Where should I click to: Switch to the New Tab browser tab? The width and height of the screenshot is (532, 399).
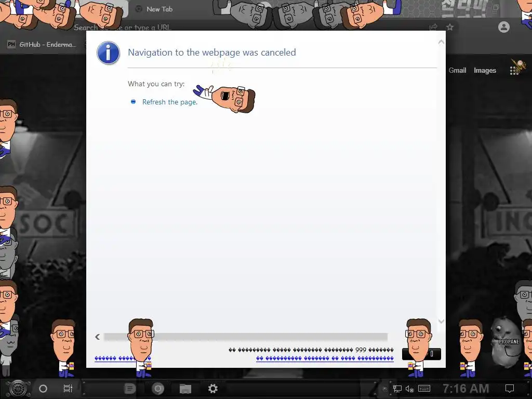click(159, 9)
